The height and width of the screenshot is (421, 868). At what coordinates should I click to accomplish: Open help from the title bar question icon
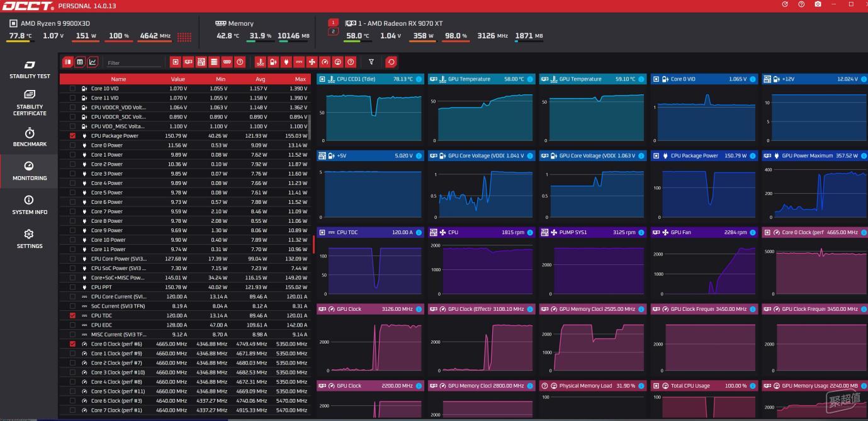point(801,4)
